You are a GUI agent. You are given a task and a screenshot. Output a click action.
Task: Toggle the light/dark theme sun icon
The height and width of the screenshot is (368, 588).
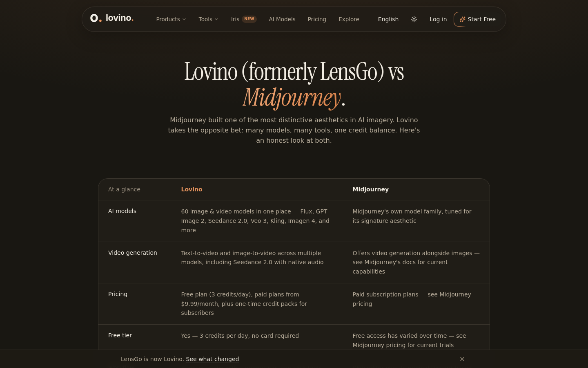[x=414, y=19]
